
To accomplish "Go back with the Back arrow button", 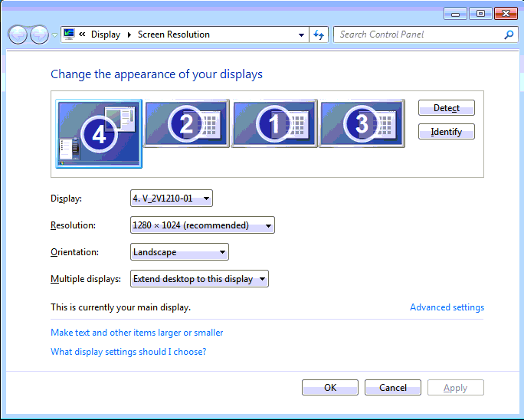I will (18, 34).
